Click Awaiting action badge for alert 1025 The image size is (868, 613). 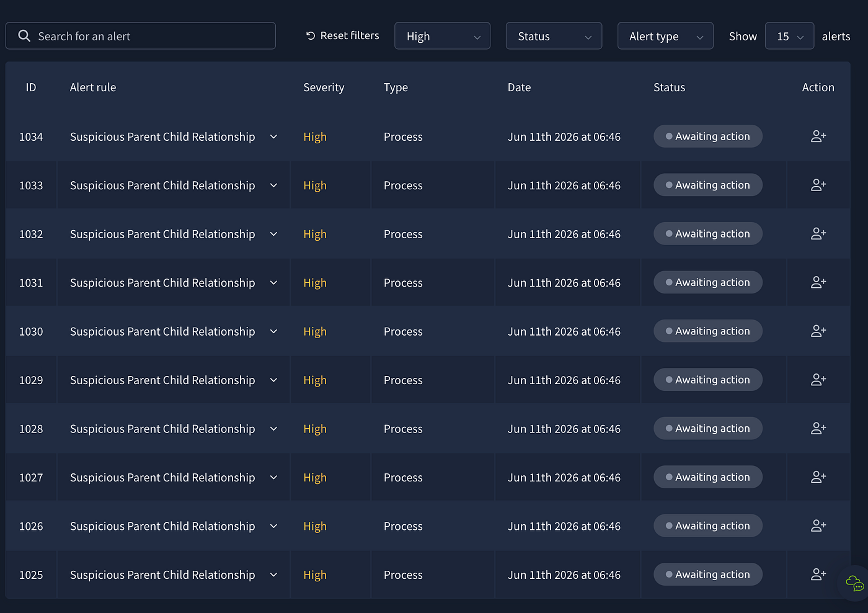click(707, 575)
